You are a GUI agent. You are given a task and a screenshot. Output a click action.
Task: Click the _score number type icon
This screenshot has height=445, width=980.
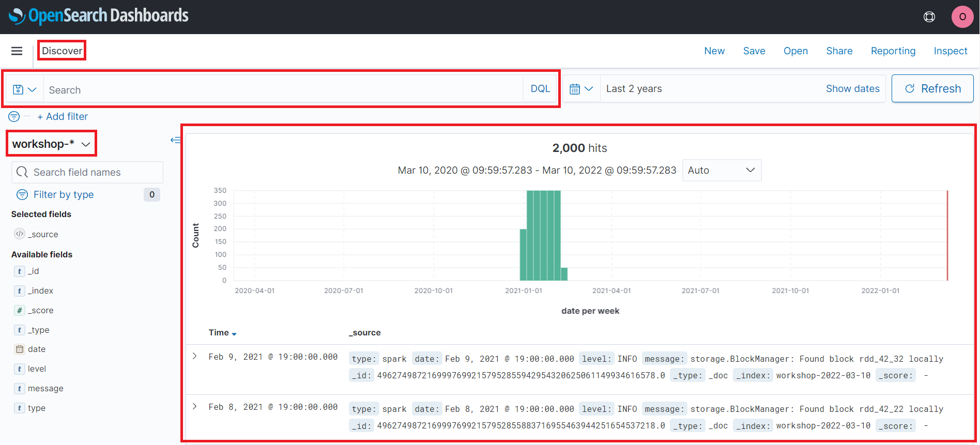tap(20, 310)
